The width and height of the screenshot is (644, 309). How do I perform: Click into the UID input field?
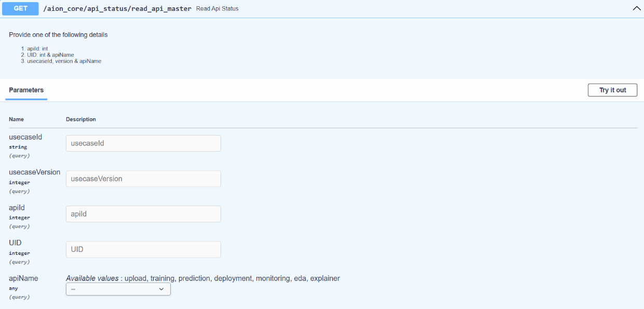[143, 249]
